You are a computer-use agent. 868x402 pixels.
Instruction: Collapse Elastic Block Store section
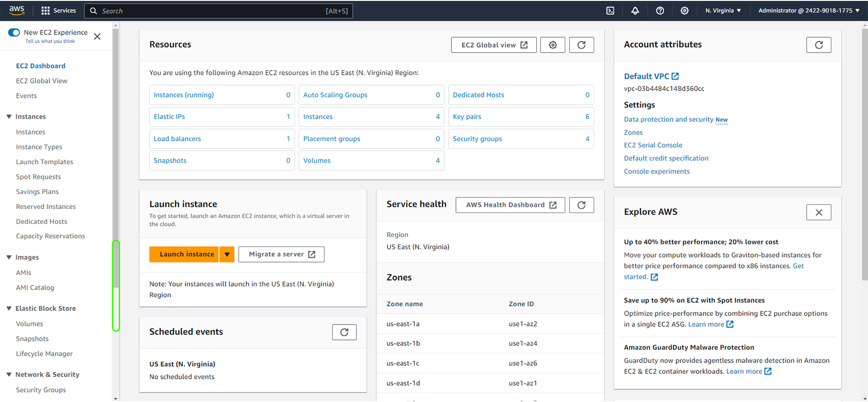pos(9,308)
